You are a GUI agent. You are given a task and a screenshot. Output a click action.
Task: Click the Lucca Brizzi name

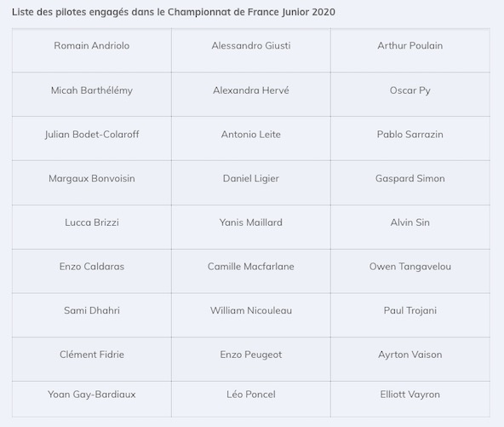92,222
